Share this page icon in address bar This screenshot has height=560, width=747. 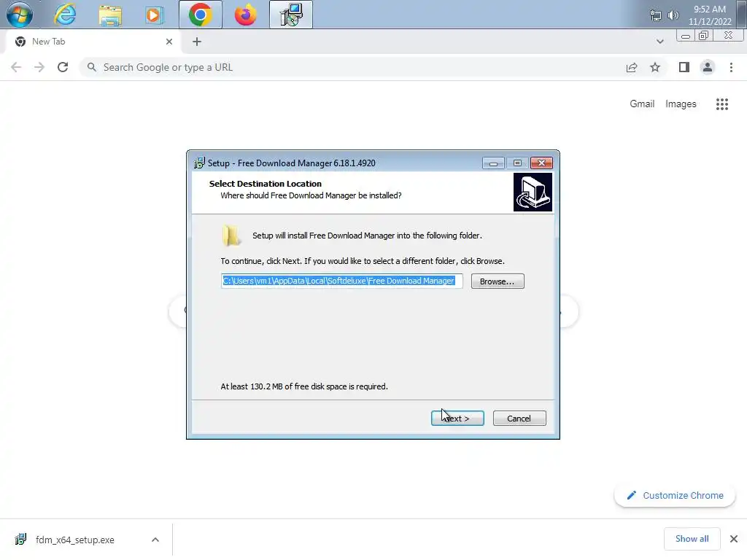coord(632,67)
